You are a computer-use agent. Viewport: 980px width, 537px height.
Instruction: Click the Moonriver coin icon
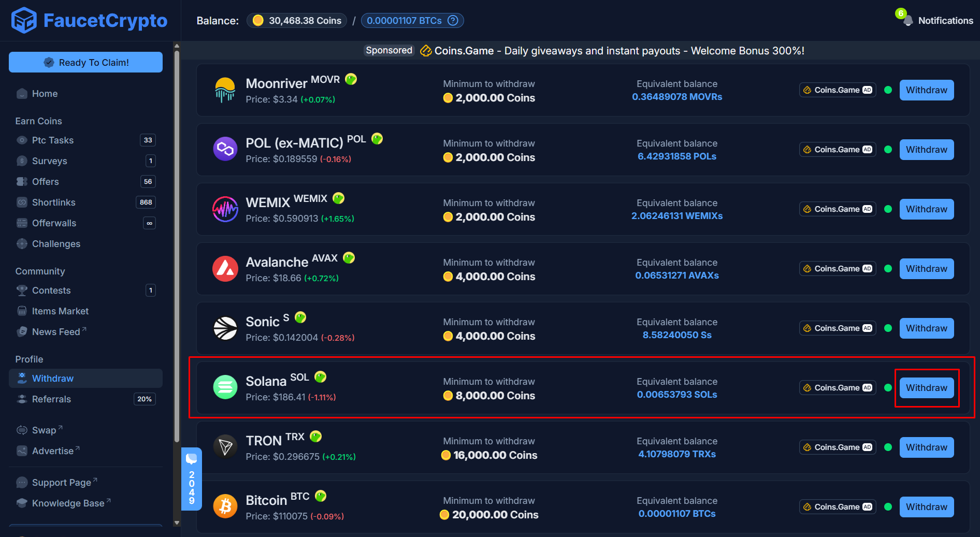coord(225,90)
